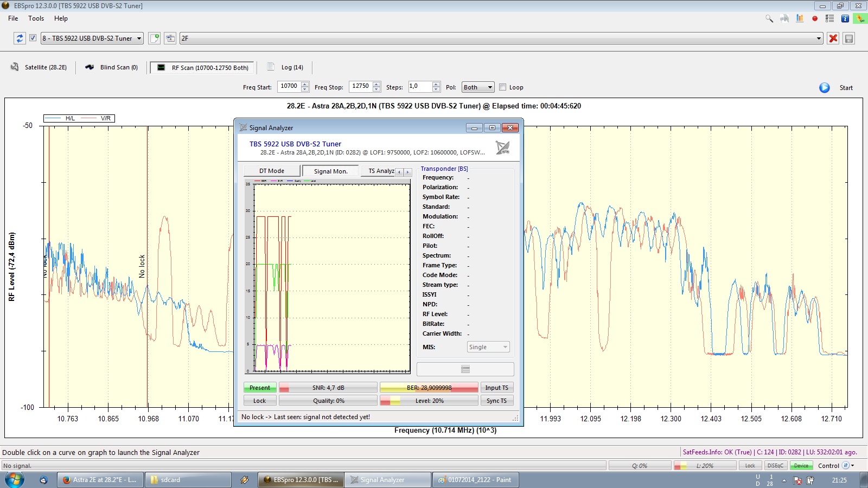Click the L: 20% status bar meter

pyautogui.click(x=705, y=466)
